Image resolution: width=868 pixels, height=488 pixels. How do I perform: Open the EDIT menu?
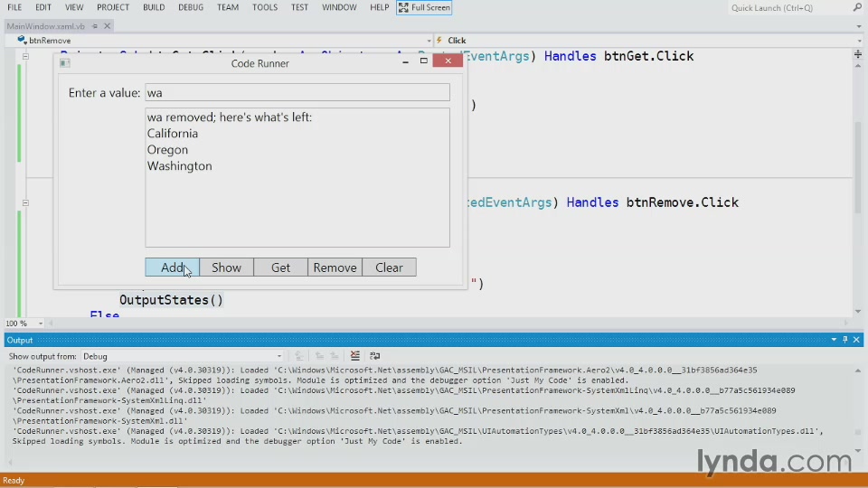click(x=43, y=7)
